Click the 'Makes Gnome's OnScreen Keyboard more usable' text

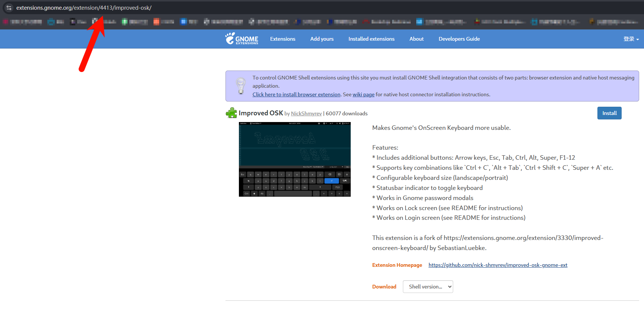click(441, 128)
